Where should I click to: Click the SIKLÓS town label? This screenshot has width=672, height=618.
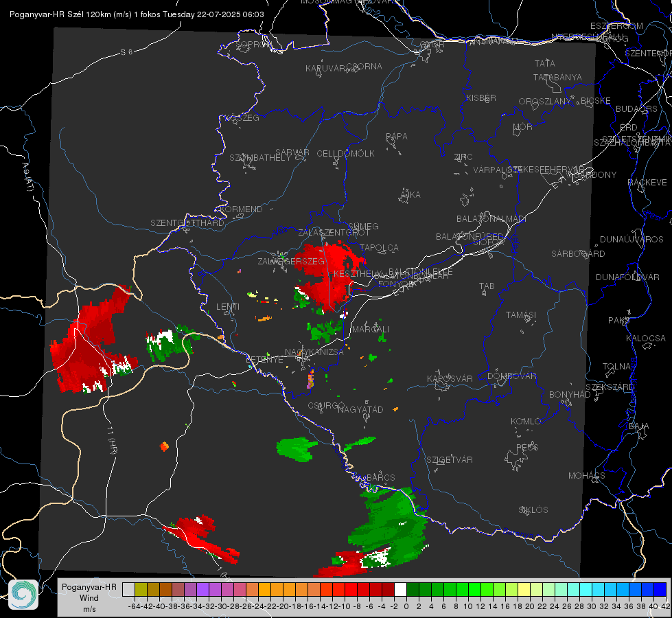point(533,510)
